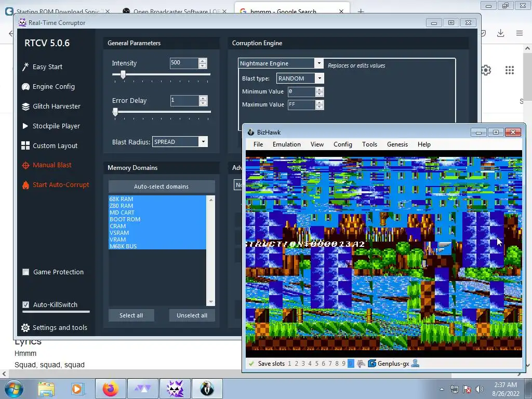
Task: Switch to BizHawk eagle taskbar icon
Action: 207,389
